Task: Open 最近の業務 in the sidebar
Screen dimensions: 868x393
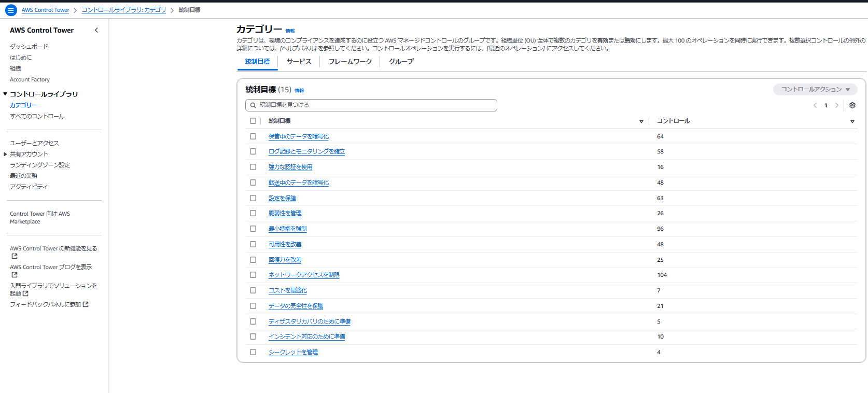Action: point(23,176)
